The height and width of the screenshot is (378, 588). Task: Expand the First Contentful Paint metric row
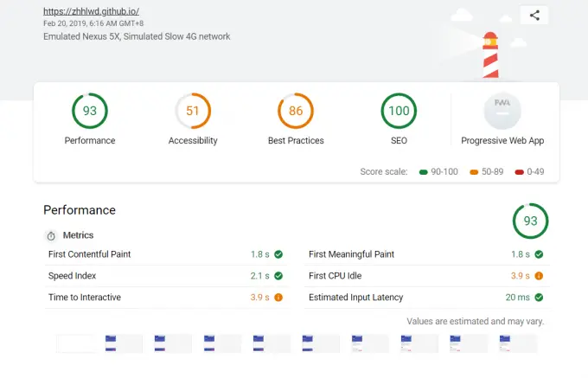166,254
